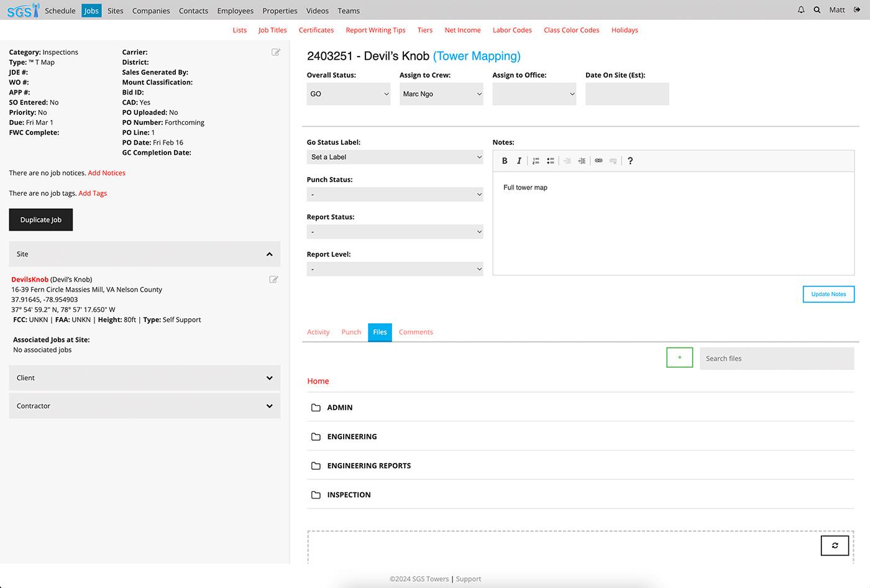Open the Overall Status dropdown
This screenshot has width=870, height=588.
click(348, 94)
